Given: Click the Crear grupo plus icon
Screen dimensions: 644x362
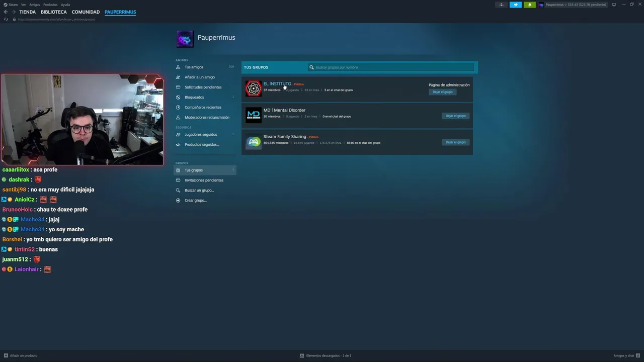Looking at the screenshot, I should tap(178, 200).
